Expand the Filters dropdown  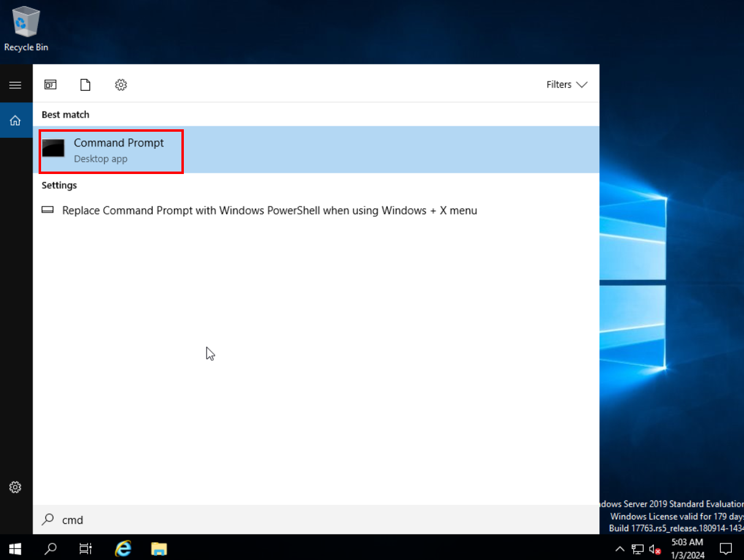(566, 85)
